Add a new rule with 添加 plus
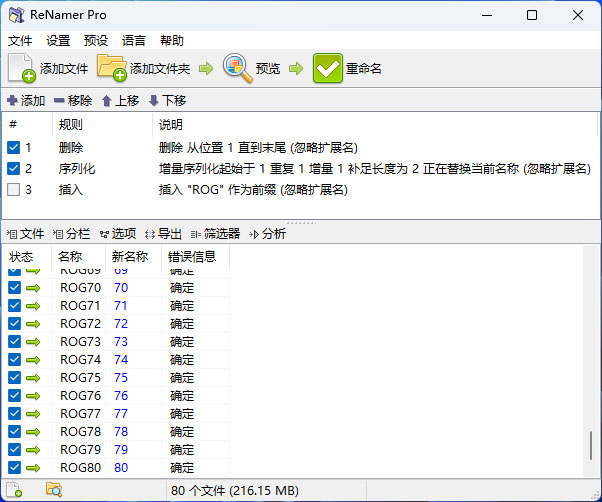Screen dimensions: 602x502 point(26,101)
